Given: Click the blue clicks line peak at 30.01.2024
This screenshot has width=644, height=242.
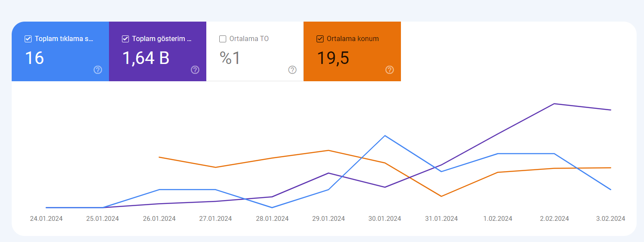Looking at the screenshot, I should [x=385, y=136].
